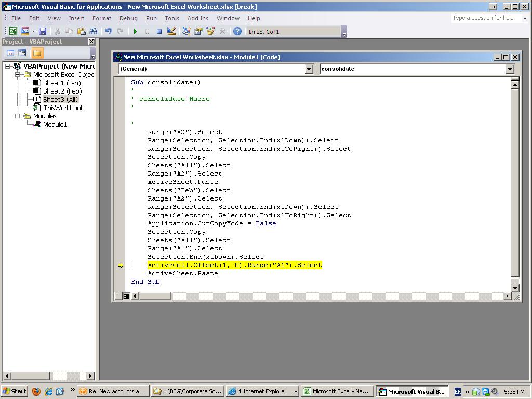Run the macro with the Continue button

pyautogui.click(x=135, y=31)
